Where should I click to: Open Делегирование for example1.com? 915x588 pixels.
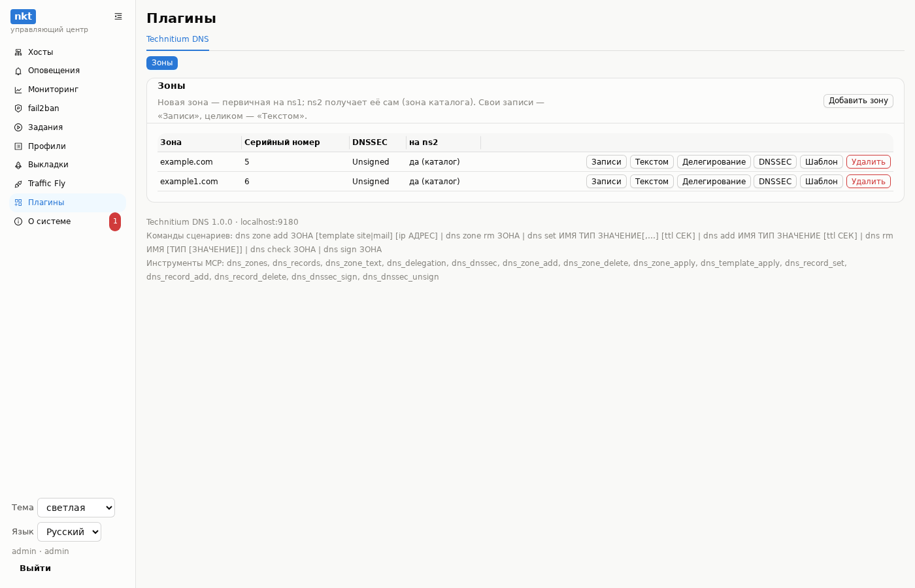click(714, 182)
